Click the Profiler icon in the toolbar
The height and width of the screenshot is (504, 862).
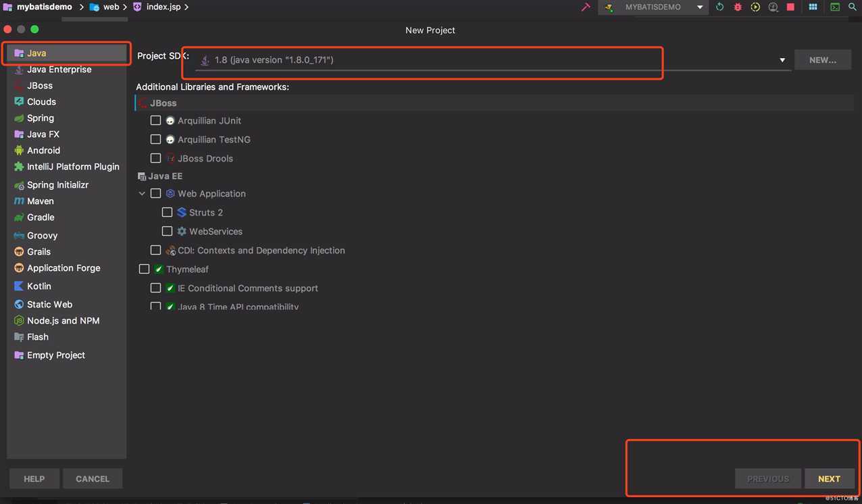tap(773, 7)
